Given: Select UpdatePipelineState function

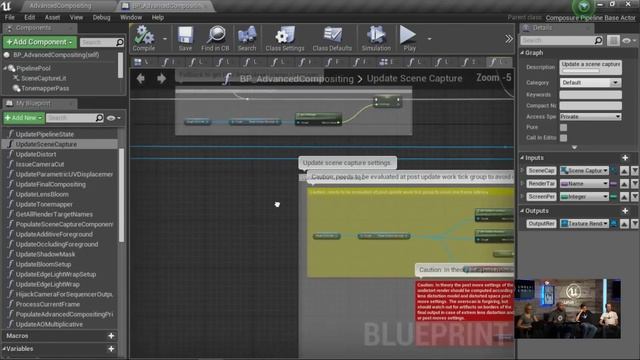Looking at the screenshot, I should pyautogui.click(x=45, y=134).
